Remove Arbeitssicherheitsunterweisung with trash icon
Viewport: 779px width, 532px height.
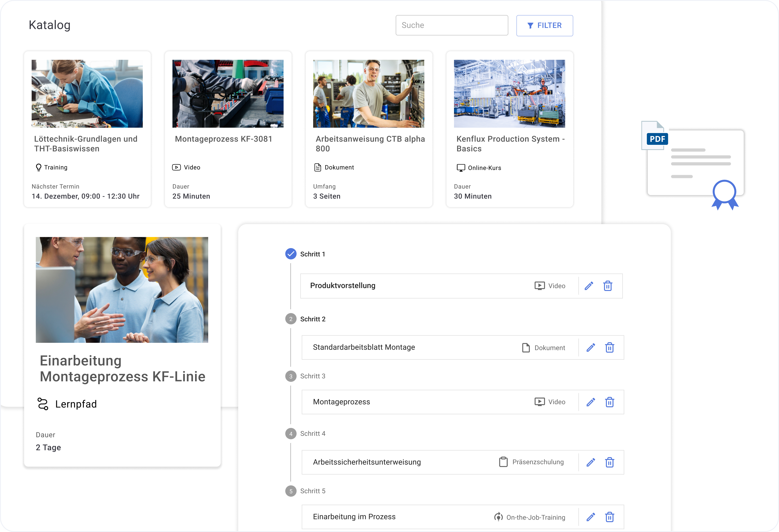click(609, 462)
